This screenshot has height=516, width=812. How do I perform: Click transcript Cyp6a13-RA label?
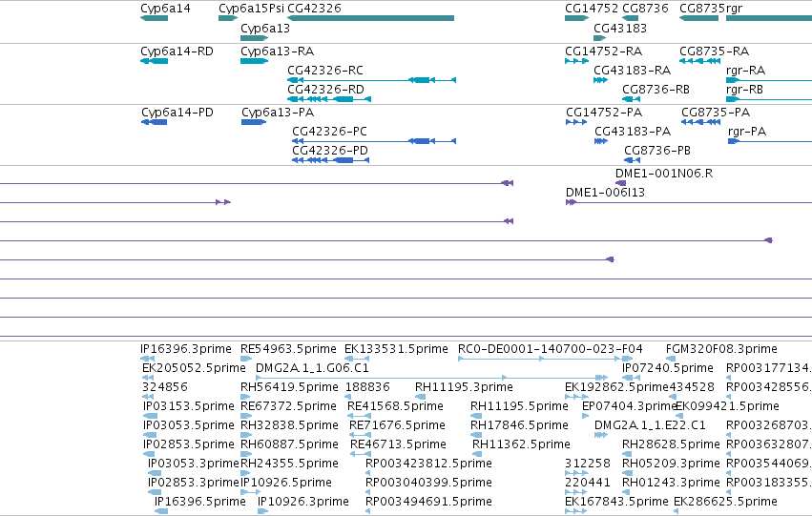tap(277, 52)
